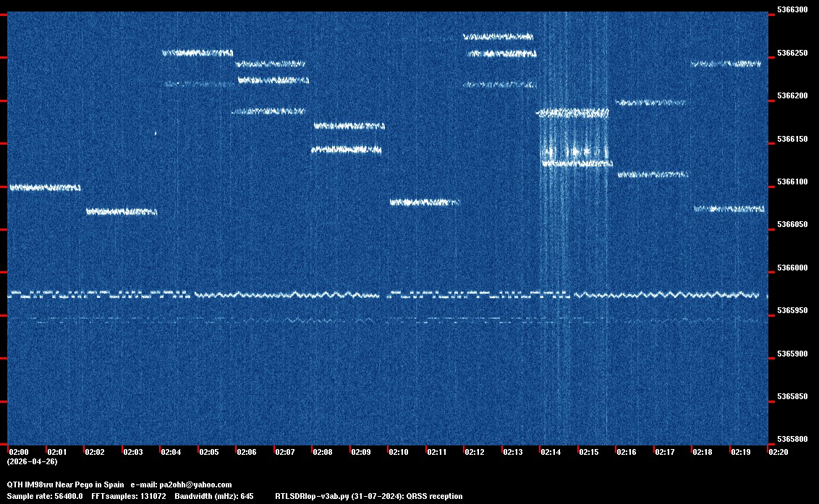819x504 pixels.
Task: Click the 02:14 time label
Action: pyautogui.click(x=551, y=452)
